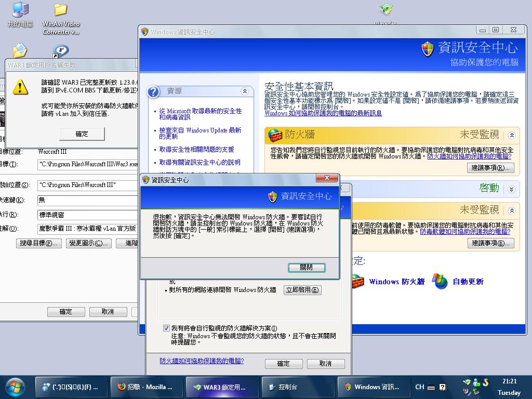Viewport: 532px width, 399px height.
Task: Expand the 啓動 section
Action: (512, 189)
